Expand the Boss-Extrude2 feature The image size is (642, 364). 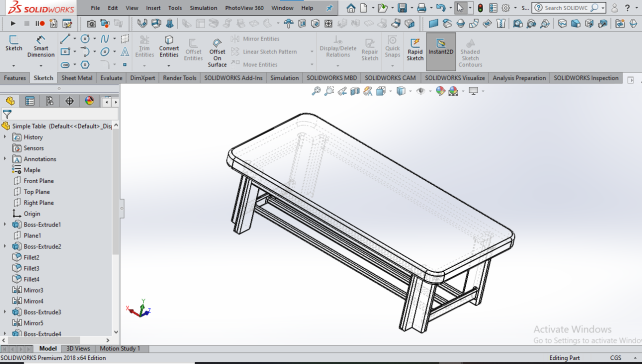point(5,246)
